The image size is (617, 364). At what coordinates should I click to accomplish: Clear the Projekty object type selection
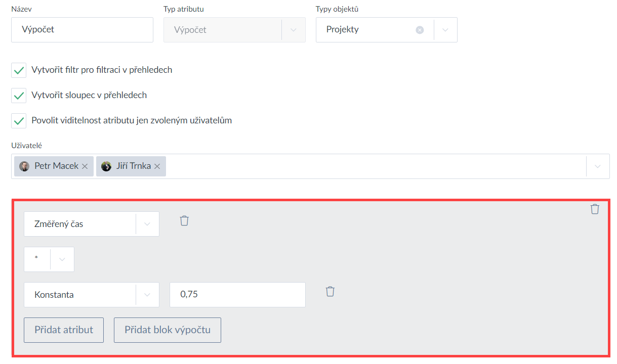click(420, 30)
